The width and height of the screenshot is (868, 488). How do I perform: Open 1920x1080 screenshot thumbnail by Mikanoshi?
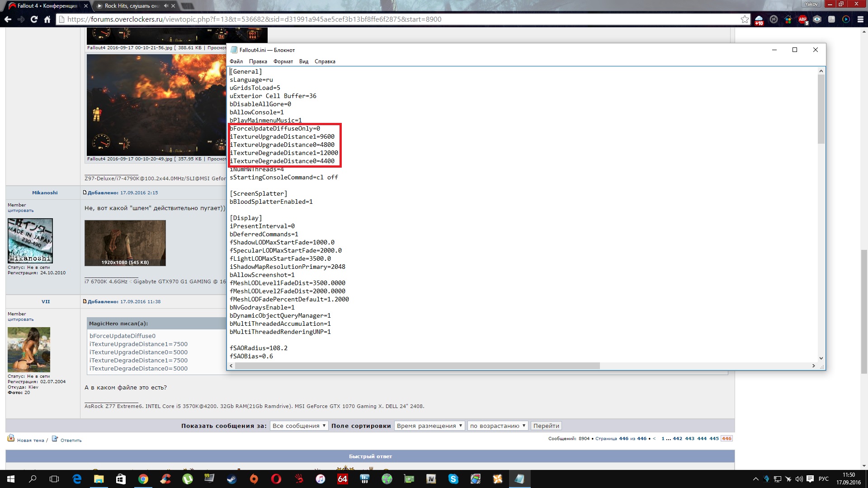(x=125, y=243)
